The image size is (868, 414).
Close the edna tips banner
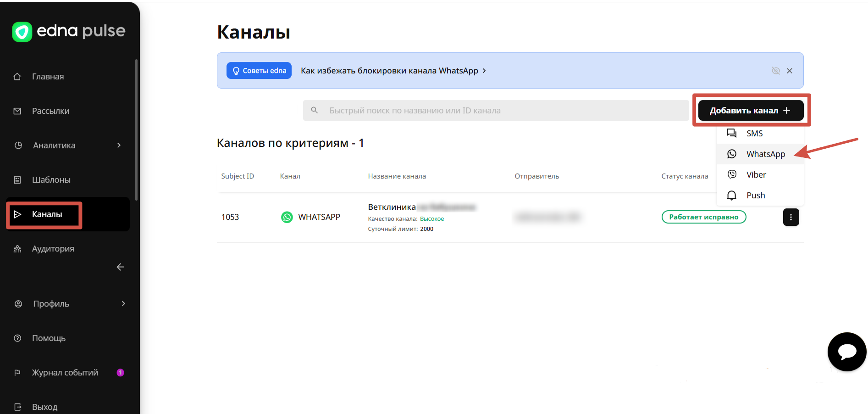tap(790, 71)
